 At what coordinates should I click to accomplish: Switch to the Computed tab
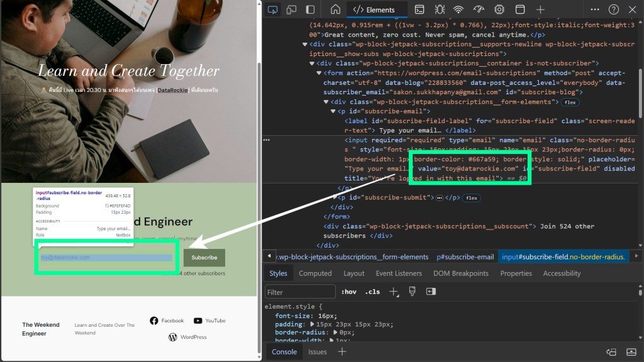coord(315,273)
